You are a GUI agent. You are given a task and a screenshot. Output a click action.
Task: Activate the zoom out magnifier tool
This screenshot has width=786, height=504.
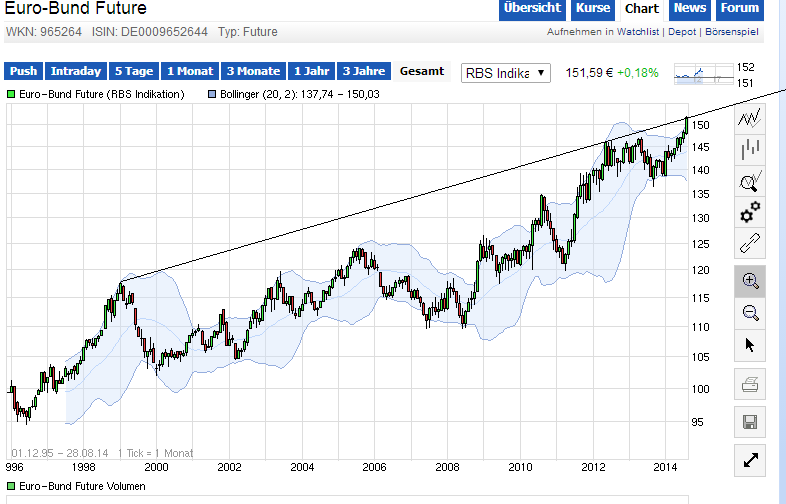coord(750,313)
